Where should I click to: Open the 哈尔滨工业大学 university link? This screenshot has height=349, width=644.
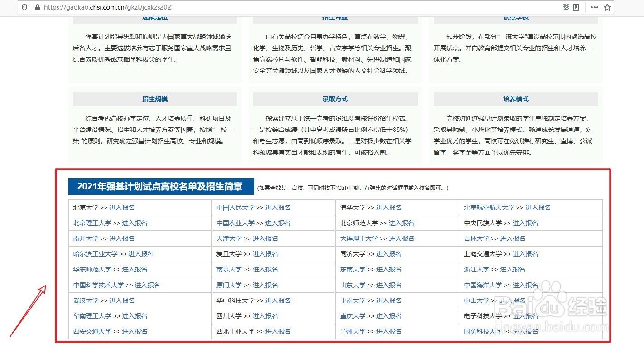click(x=96, y=254)
